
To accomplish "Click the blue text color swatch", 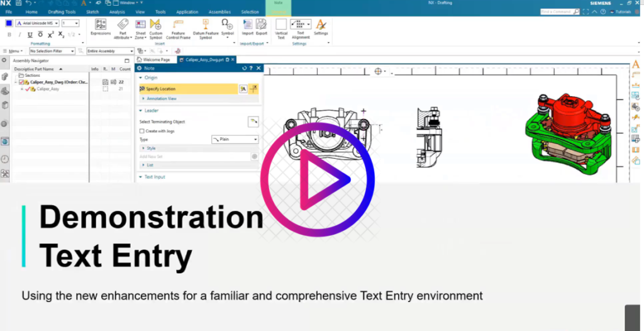I will (9, 23).
